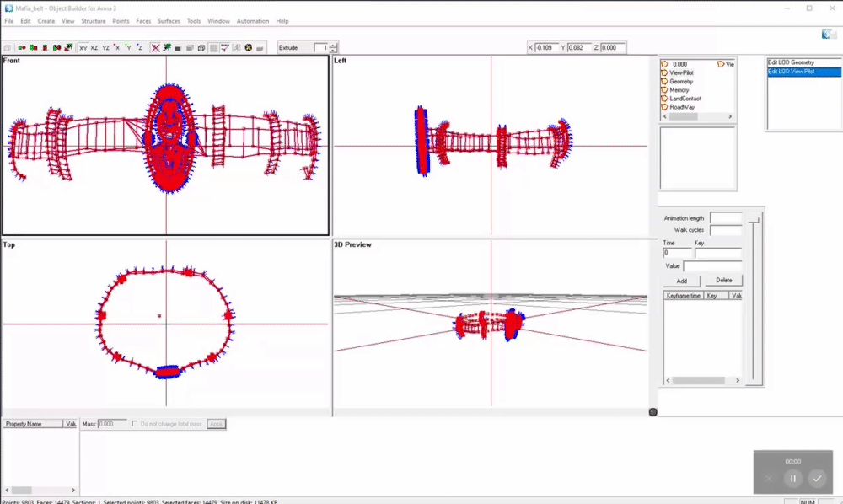This screenshot has width=843, height=504.
Task: Click the Keyframe time column header
Action: pyautogui.click(x=684, y=296)
